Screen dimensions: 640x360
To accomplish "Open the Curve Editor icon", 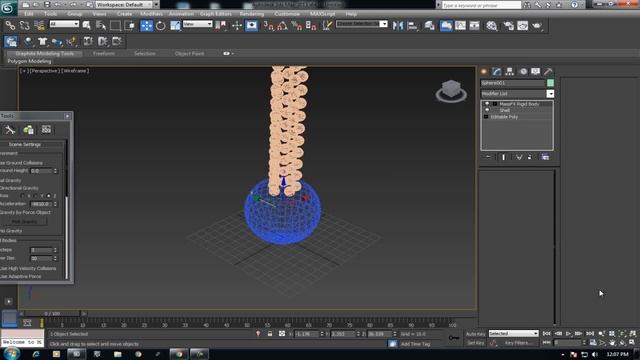I will tap(460, 26).
